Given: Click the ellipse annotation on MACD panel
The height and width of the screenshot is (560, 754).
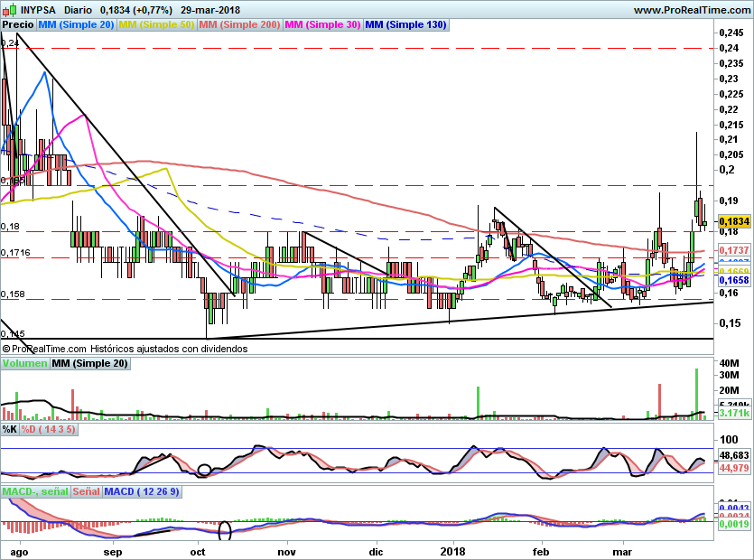Looking at the screenshot, I should pos(225,531).
